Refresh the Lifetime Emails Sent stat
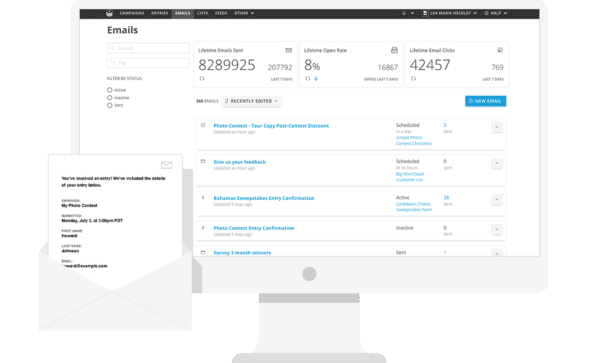600x363 pixels. coord(202,78)
